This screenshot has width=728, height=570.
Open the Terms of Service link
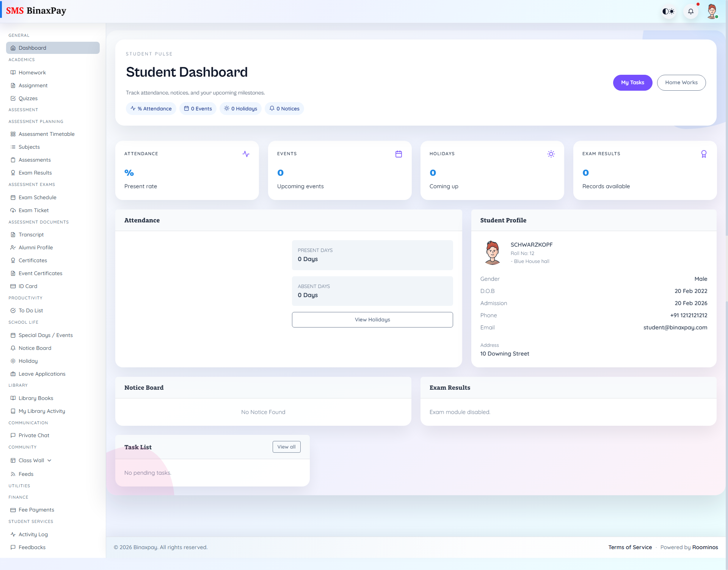pos(630,547)
